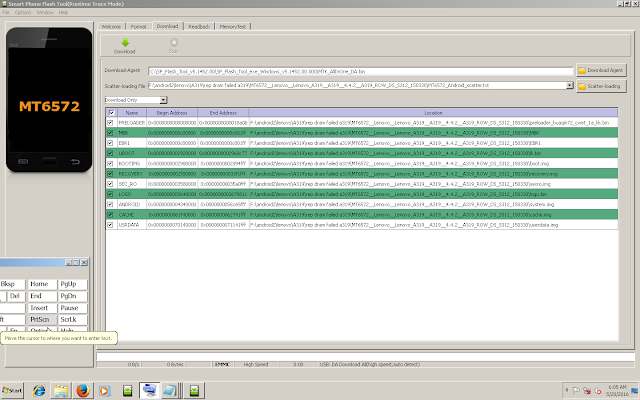Click Pause on the on-screen keyboard
Screen dimensions: 640x400
[x=73, y=308]
